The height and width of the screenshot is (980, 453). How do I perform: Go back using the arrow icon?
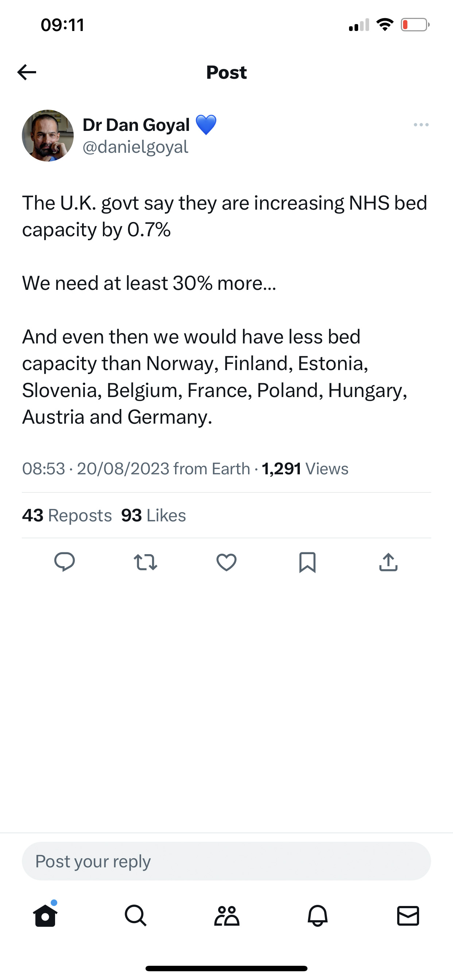(27, 72)
